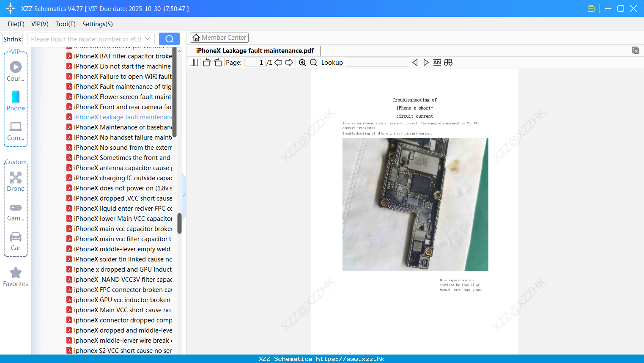This screenshot has height=363, width=644.
Task: Rotate the PDF page counterclockwise
Action: click(x=206, y=63)
